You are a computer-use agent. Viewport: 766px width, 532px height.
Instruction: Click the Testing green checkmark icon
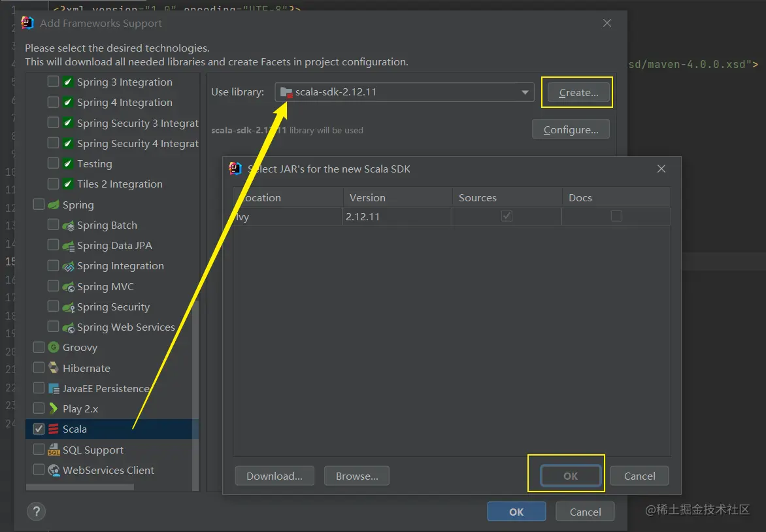tap(69, 163)
